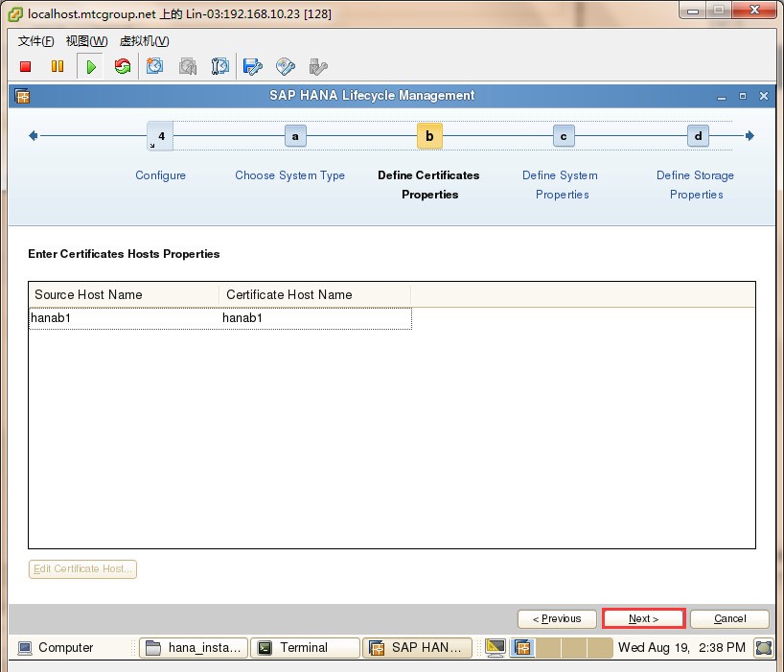The height and width of the screenshot is (672, 784).
Task: Click the Define Certificates Properties label
Action: coord(429,184)
